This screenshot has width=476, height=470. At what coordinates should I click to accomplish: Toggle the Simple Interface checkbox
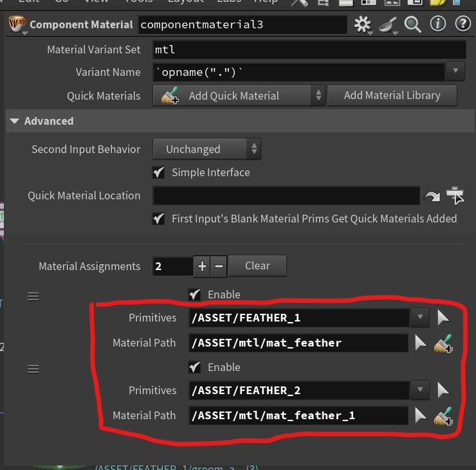click(158, 172)
